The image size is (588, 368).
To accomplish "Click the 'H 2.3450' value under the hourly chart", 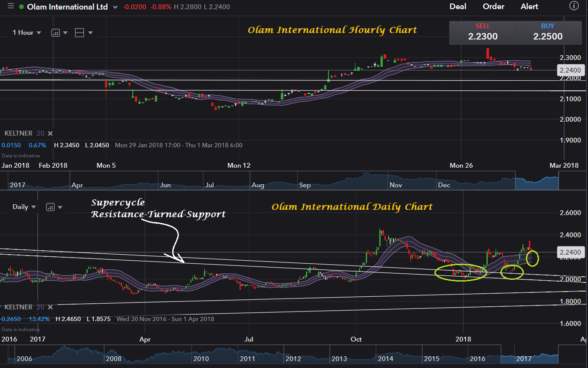I will click(x=66, y=145).
